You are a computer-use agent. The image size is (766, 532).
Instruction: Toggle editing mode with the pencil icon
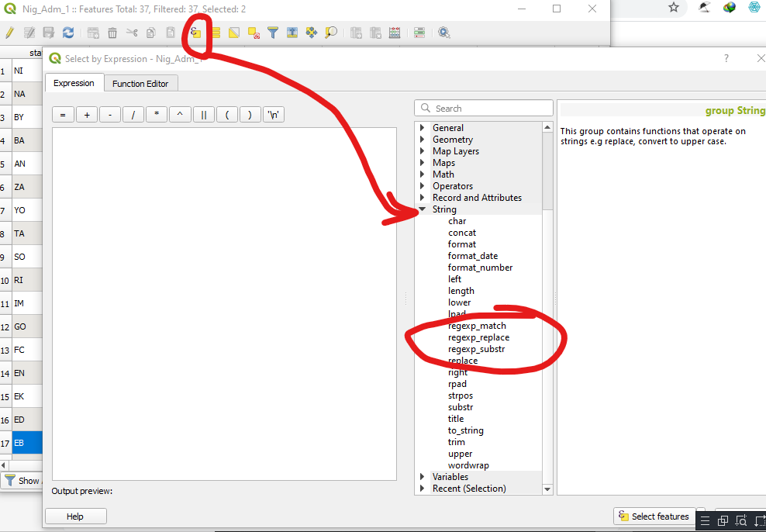click(10, 33)
